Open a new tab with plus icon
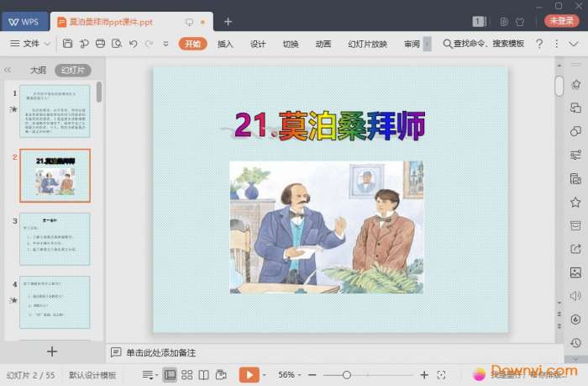The height and width of the screenshot is (386, 588). pos(228,22)
